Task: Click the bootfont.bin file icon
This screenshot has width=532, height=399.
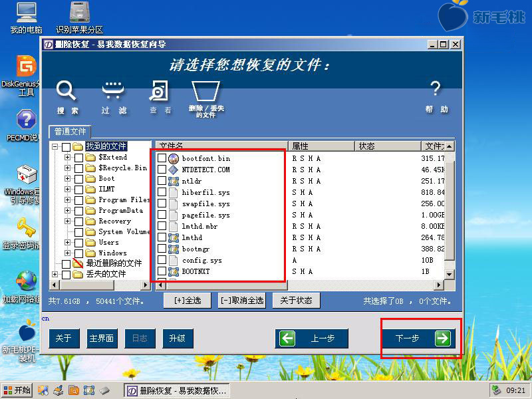Action: (x=174, y=158)
